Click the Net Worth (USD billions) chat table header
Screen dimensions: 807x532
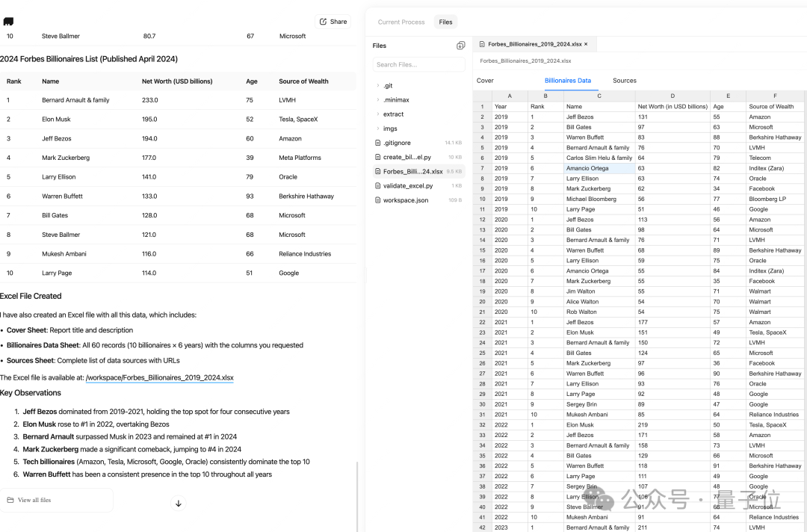click(x=177, y=81)
